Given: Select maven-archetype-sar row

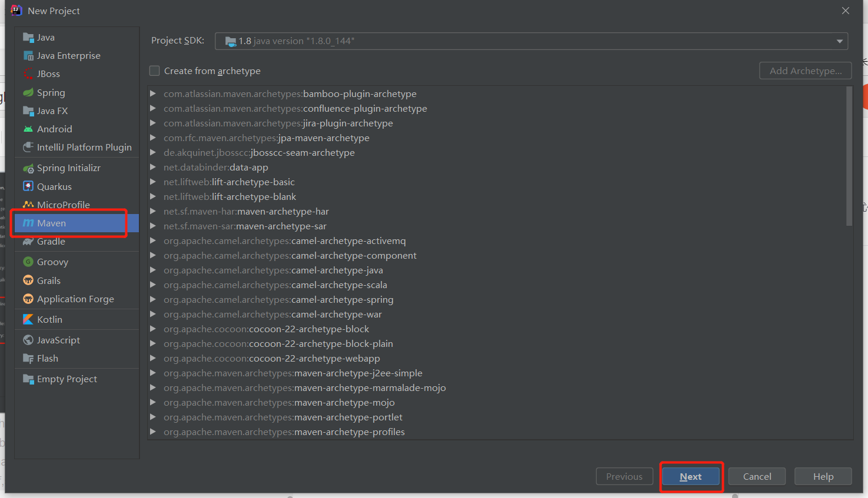Looking at the screenshot, I should [x=497, y=226].
